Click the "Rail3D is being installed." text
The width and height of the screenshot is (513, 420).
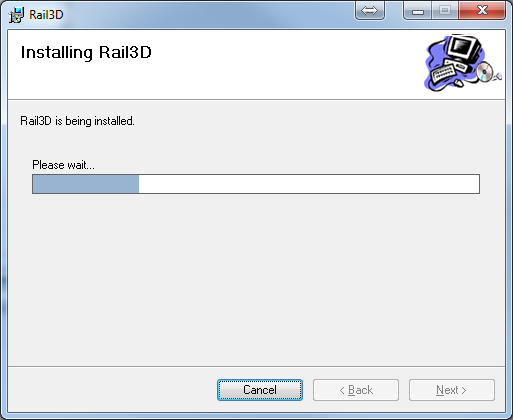pos(77,121)
